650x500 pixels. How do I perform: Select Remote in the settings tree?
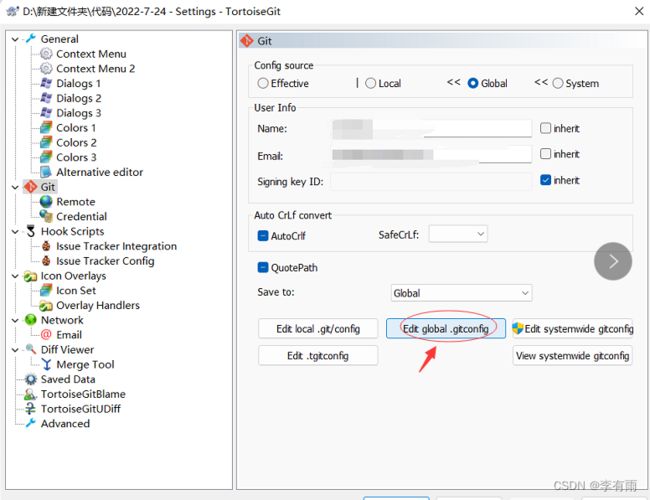[76, 202]
